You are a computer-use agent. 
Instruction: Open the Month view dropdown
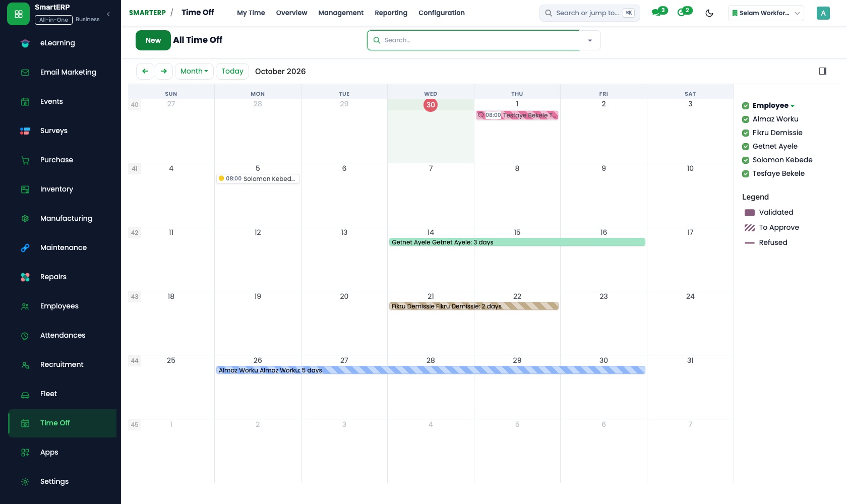(194, 71)
